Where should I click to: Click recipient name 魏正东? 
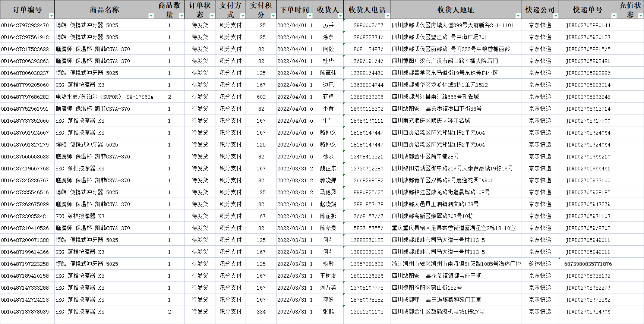click(x=328, y=169)
